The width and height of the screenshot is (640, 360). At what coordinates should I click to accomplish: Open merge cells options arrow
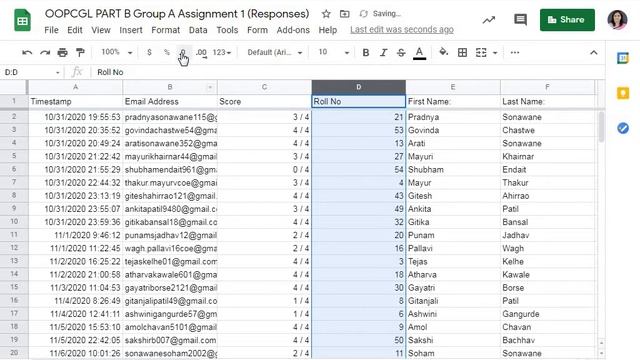coord(495,53)
